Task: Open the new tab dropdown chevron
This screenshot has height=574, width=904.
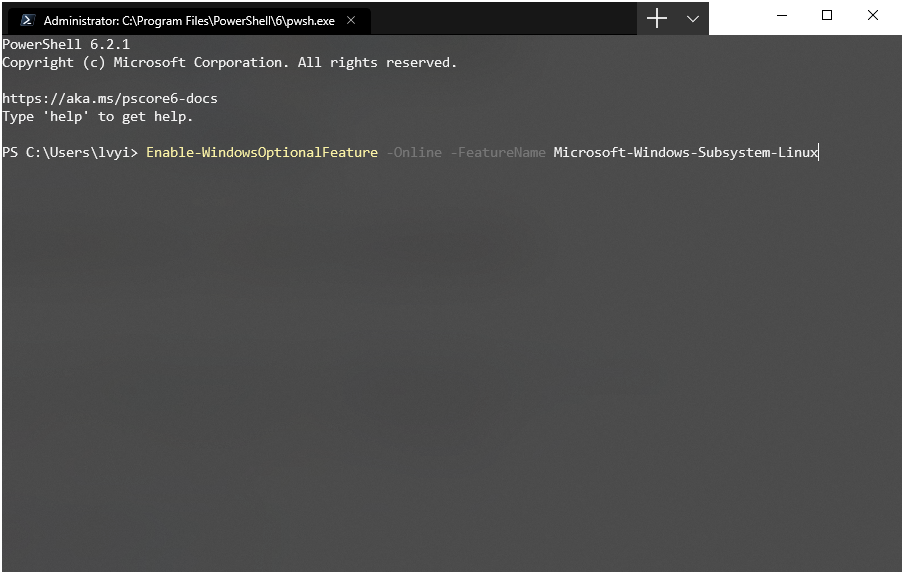Action: [692, 19]
